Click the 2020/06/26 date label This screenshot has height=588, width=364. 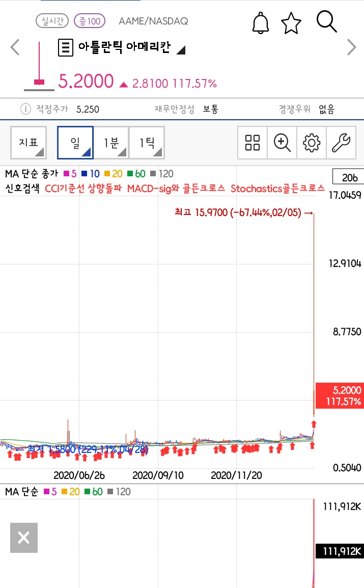[x=79, y=475]
